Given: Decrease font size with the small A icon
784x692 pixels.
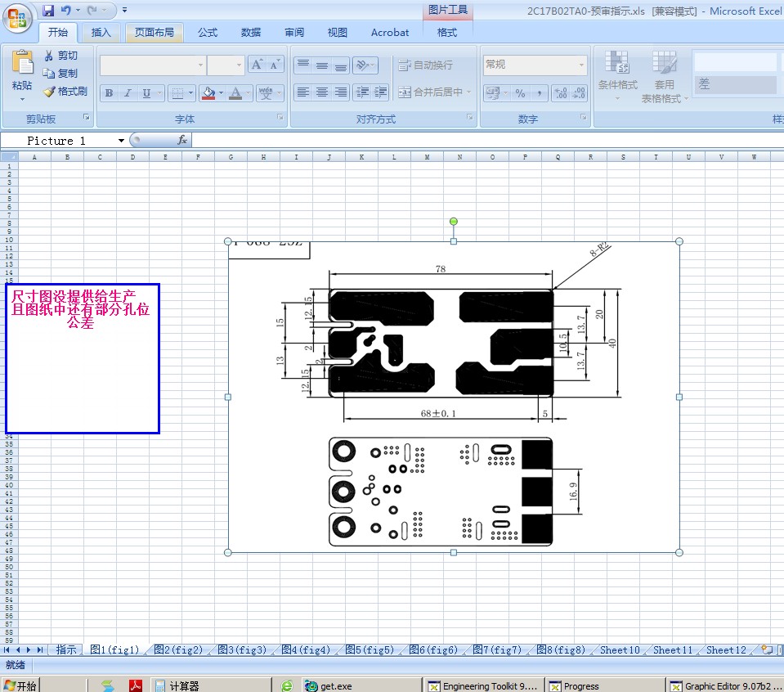Looking at the screenshot, I should point(275,65).
